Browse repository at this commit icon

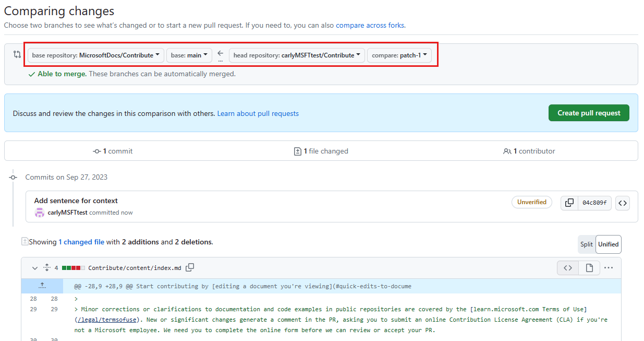point(623,203)
